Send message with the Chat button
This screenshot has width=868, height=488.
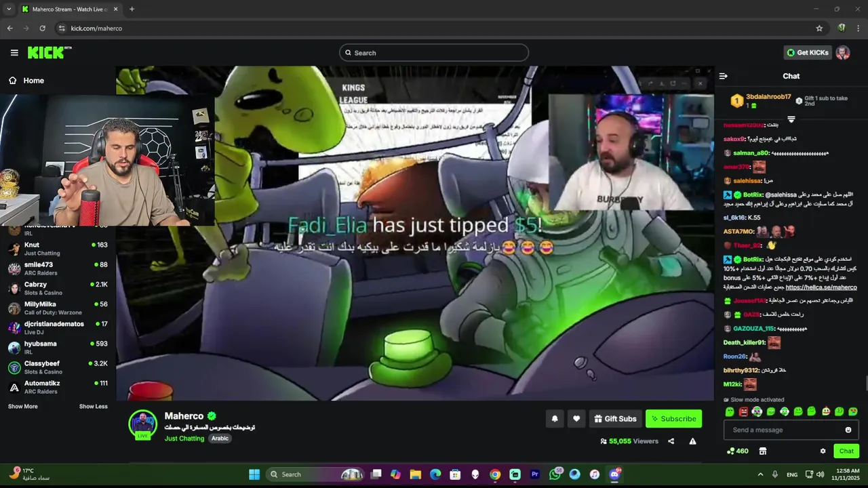(846, 451)
